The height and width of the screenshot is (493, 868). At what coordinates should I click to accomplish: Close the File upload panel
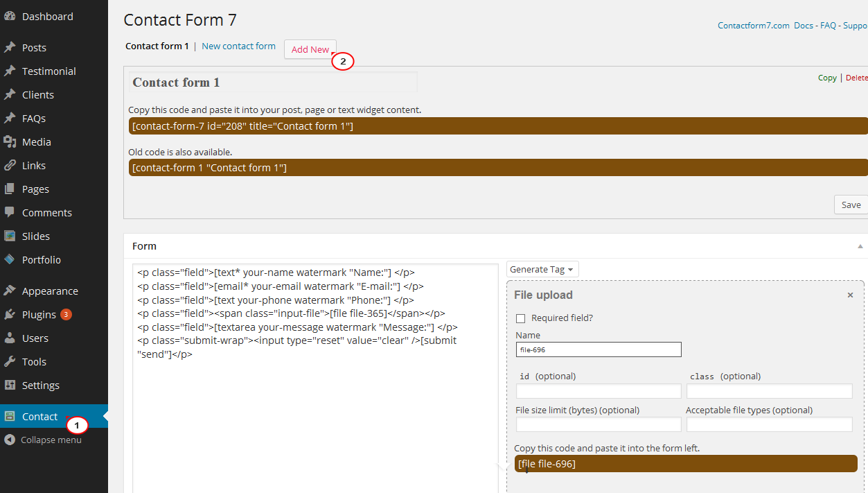point(850,295)
